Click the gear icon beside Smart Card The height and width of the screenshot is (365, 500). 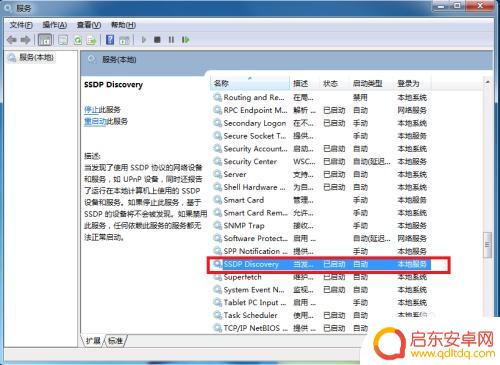click(218, 200)
